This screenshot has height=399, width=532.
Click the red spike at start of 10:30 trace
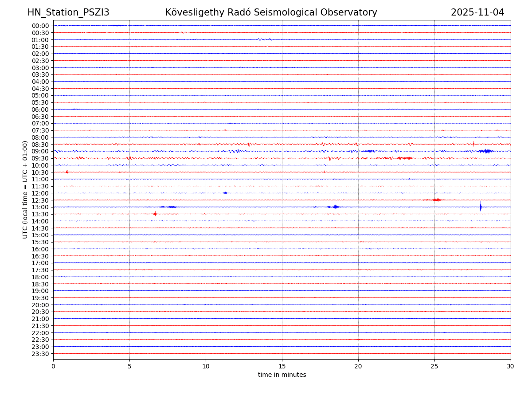click(67, 172)
